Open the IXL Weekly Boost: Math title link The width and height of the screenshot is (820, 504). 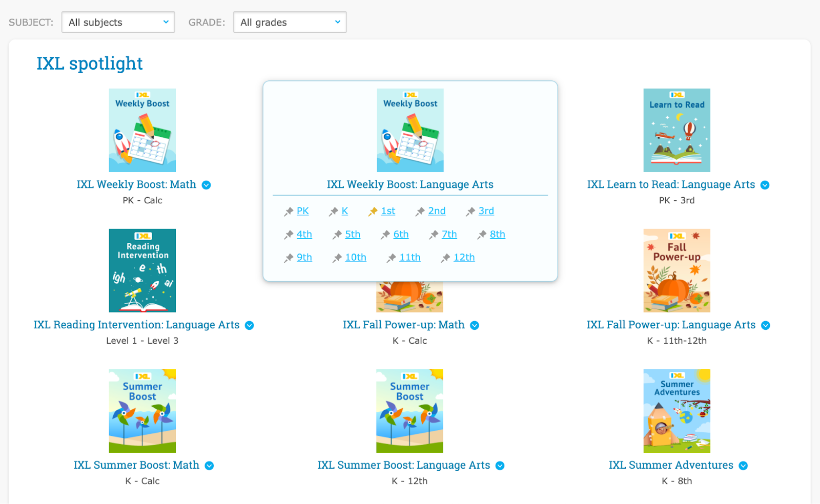[136, 184]
